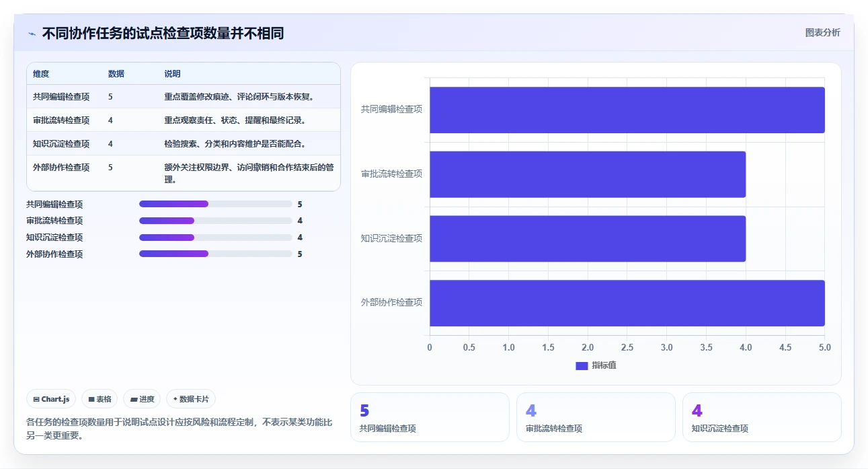Click the 共同编辑检查项 y-axis label

(x=391, y=109)
